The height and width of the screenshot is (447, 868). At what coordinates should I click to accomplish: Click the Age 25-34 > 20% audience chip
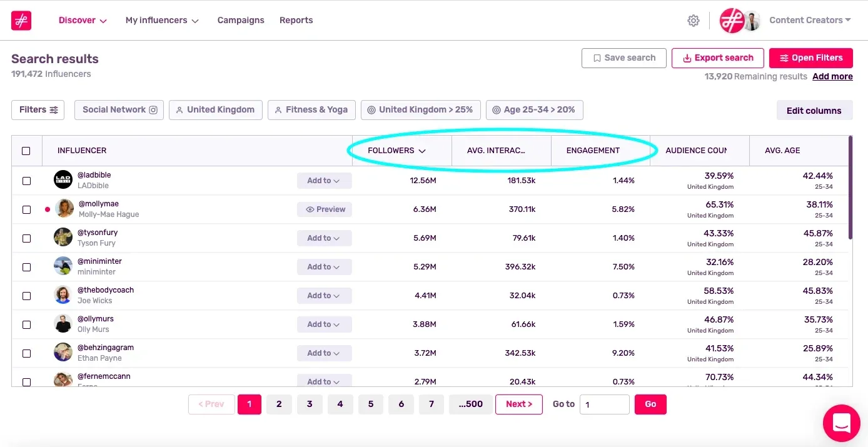tap(535, 110)
